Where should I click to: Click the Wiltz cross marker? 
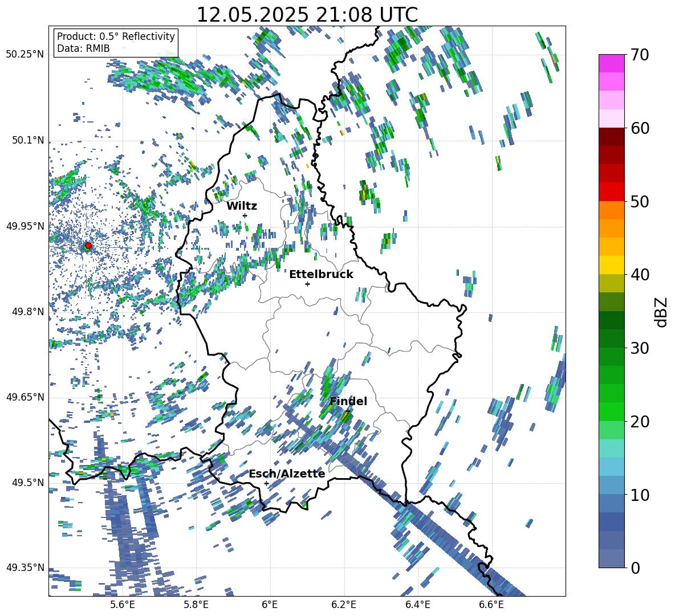[x=245, y=215]
